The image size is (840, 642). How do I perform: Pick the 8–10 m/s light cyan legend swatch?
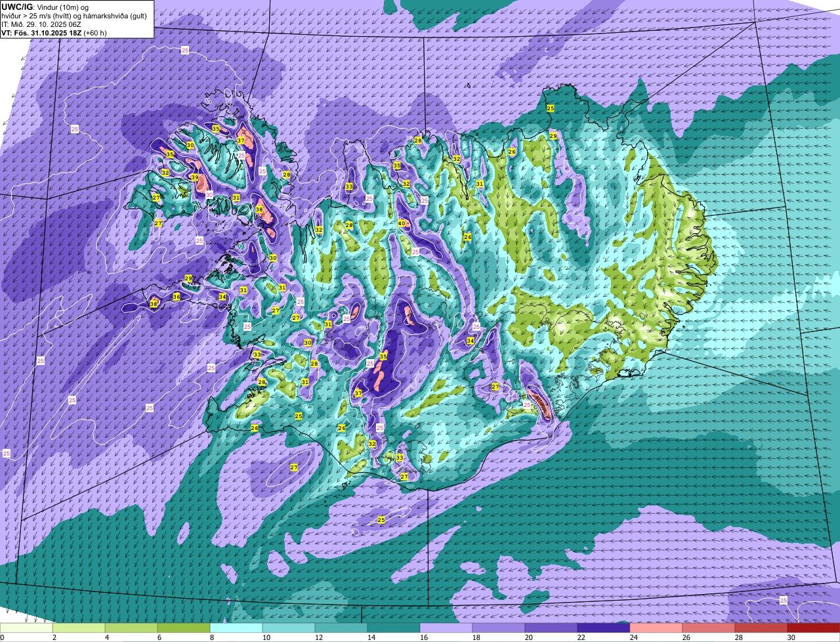[x=237, y=628]
